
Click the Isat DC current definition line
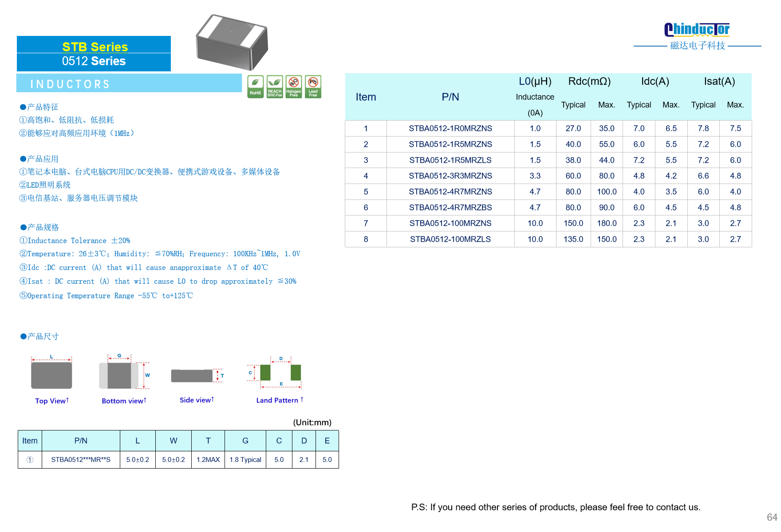click(158, 282)
